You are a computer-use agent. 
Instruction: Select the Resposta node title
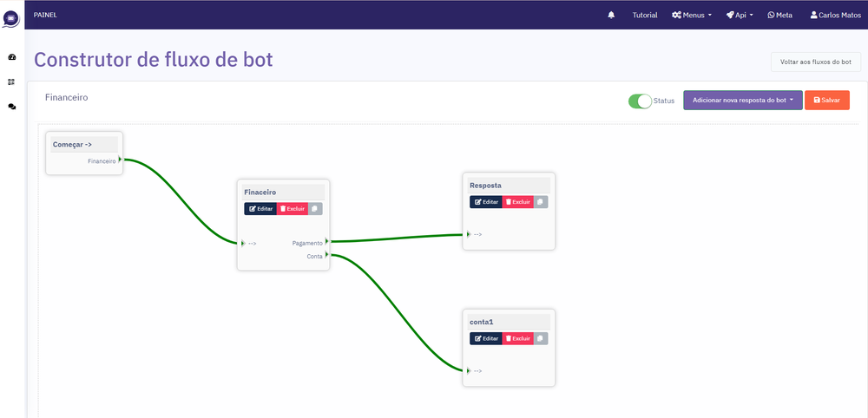pos(485,186)
